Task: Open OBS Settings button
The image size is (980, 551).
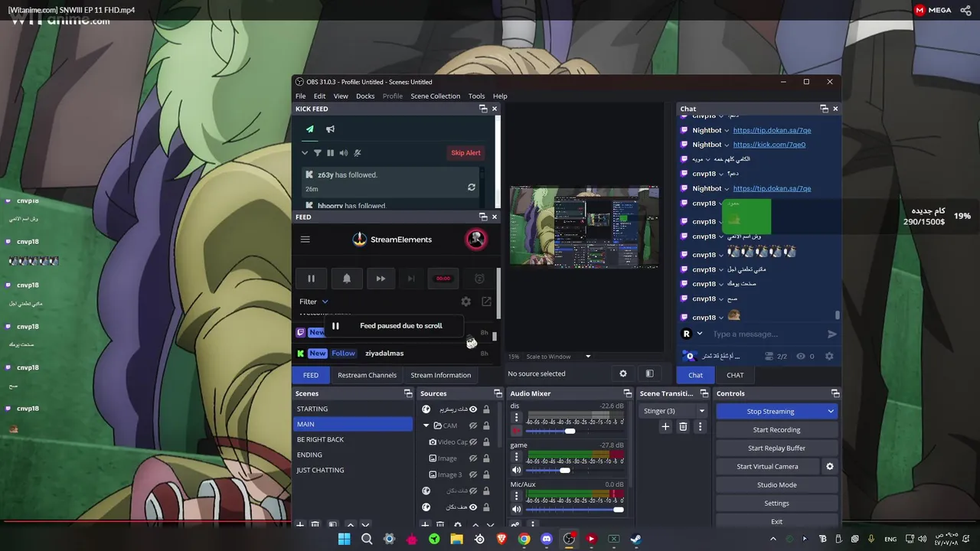Action: tap(776, 504)
